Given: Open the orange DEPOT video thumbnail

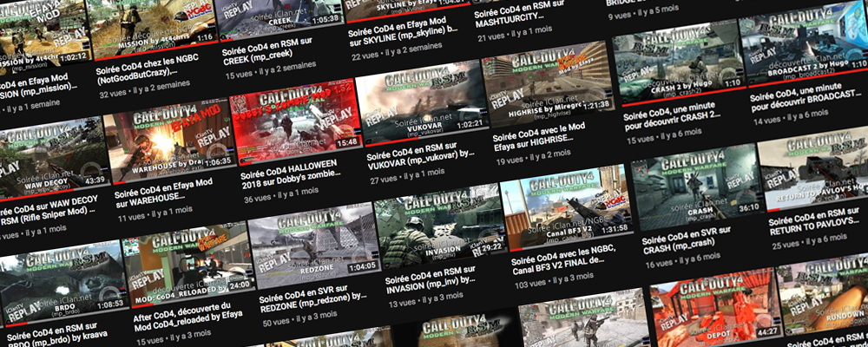Looking at the screenshot, I should click(715, 311).
